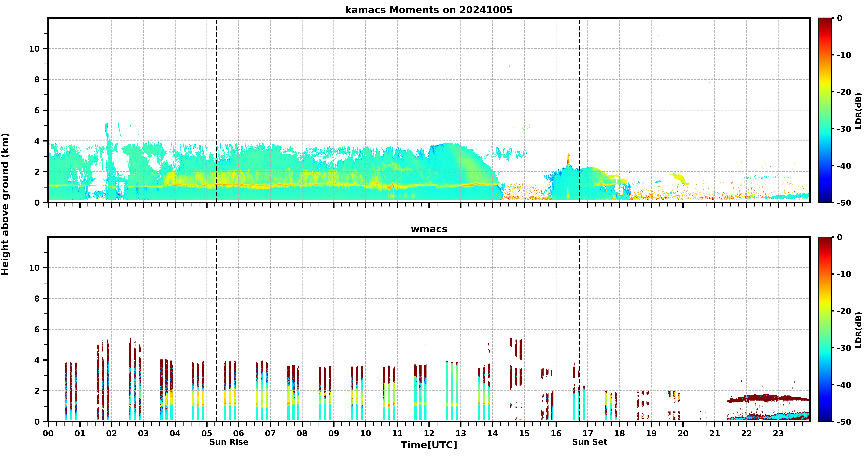Click the sunrise dashed line in kamacs panel

tap(216, 110)
